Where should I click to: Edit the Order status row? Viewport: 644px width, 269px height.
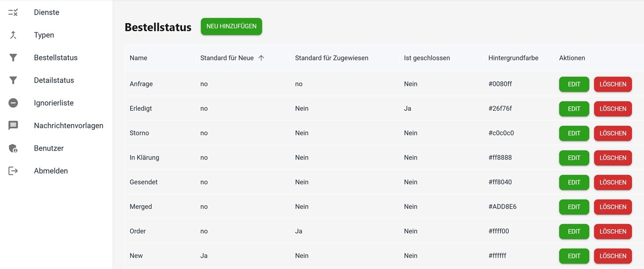(x=574, y=231)
